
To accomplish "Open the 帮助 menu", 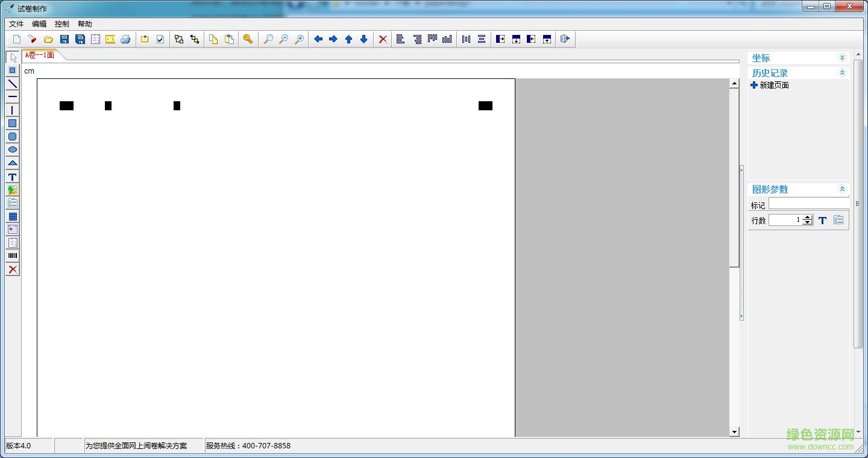I will click(85, 24).
